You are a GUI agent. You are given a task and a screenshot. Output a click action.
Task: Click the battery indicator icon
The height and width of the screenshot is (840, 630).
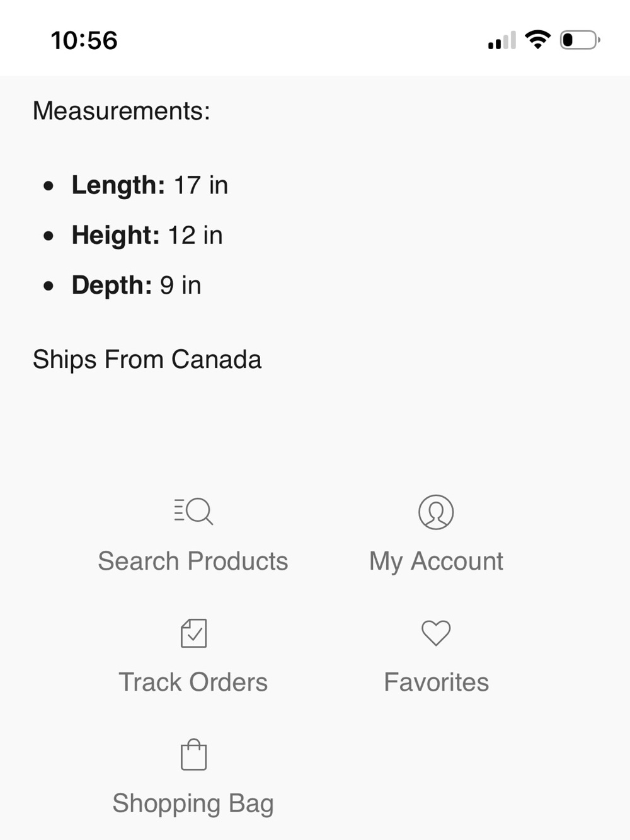(580, 40)
